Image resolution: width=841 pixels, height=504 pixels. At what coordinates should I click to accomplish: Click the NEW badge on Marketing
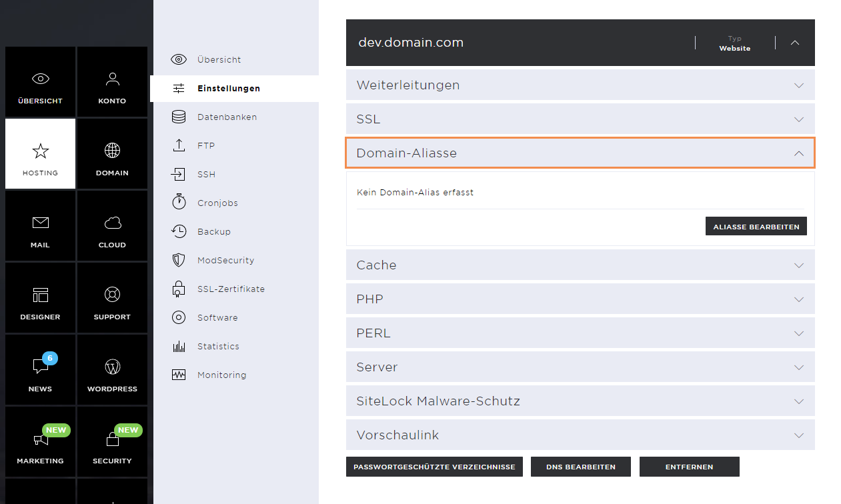(x=56, y=430)
